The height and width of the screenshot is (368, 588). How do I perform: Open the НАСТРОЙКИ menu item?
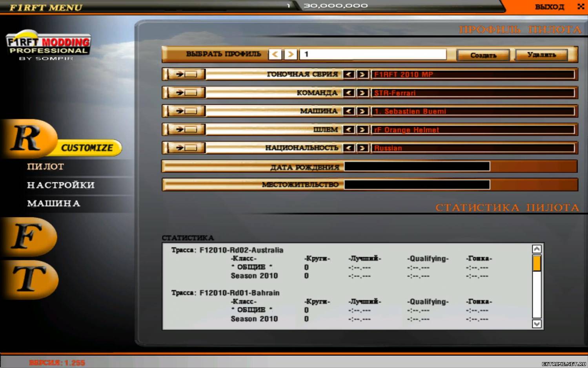click(61, 185)
